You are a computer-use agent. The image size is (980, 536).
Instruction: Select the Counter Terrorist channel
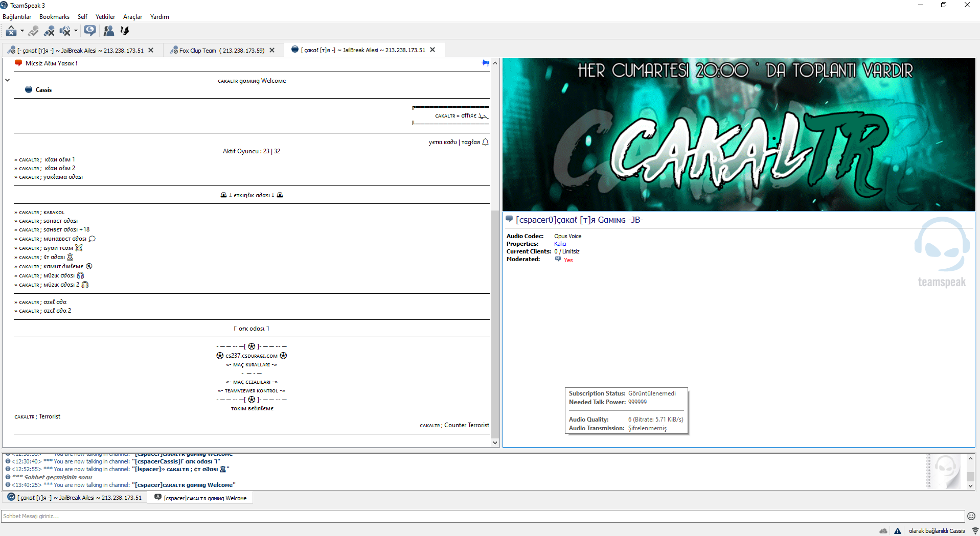[x=454, y=425]
